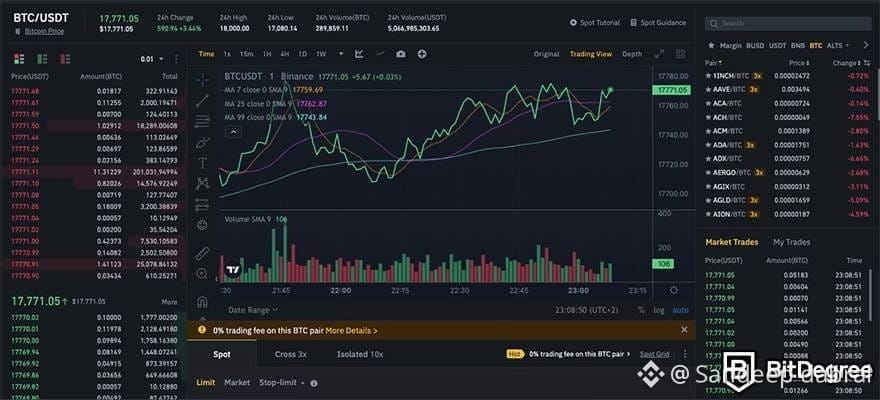Expand more time intervals dropdown arrow
The width and height of the screenshot is (880, 400).
(341, 54)
